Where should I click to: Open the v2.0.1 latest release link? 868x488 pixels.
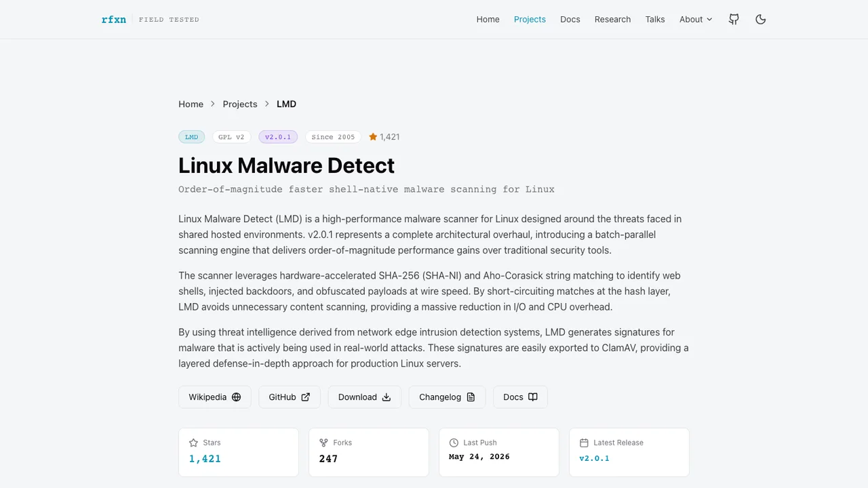(x=594, y=458)
